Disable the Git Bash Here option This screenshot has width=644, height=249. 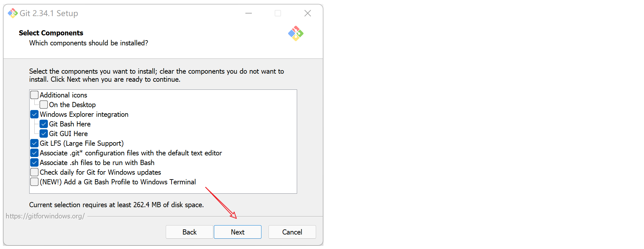coord(44,124)
